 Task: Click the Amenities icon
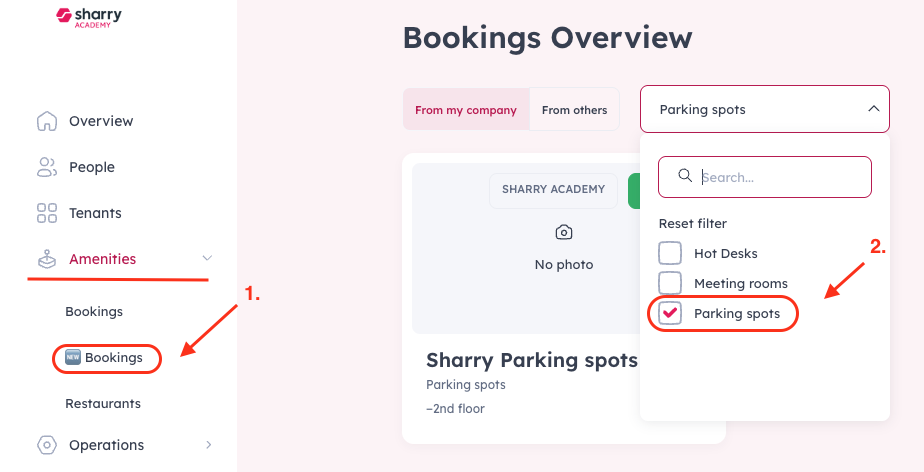click(x=47, y=259)
